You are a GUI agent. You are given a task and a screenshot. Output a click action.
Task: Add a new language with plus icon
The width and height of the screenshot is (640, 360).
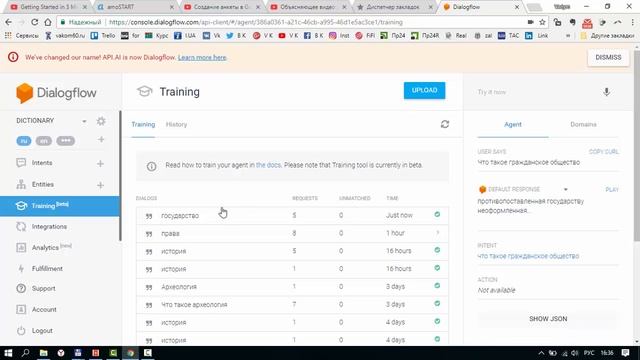pyautogui.click(x=101, y=140)
